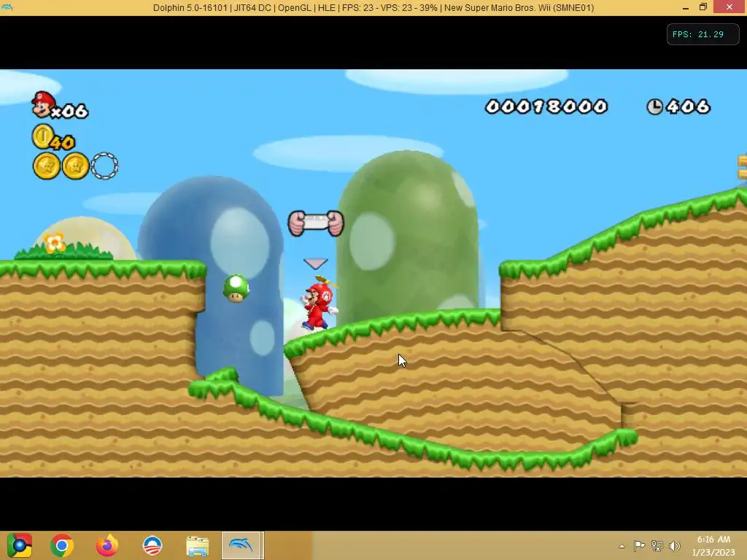Click the first collected star coin
747x560 pixels.
(47, 166)
